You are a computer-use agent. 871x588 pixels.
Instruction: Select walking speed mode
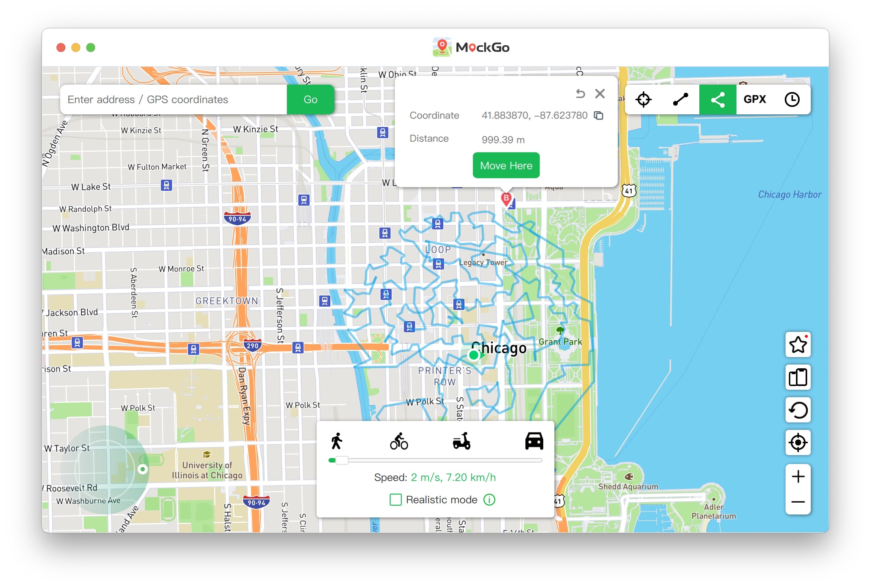(337, 441)
